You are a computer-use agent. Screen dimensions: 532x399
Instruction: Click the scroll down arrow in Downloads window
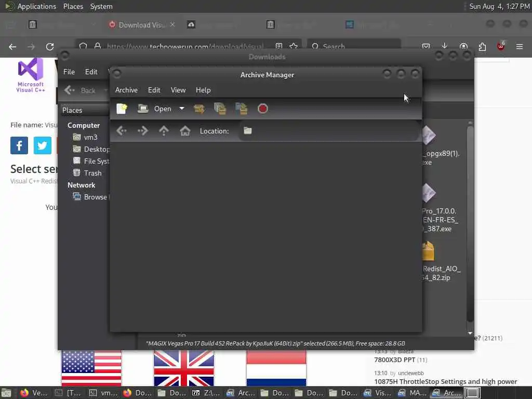click(470, 333)
